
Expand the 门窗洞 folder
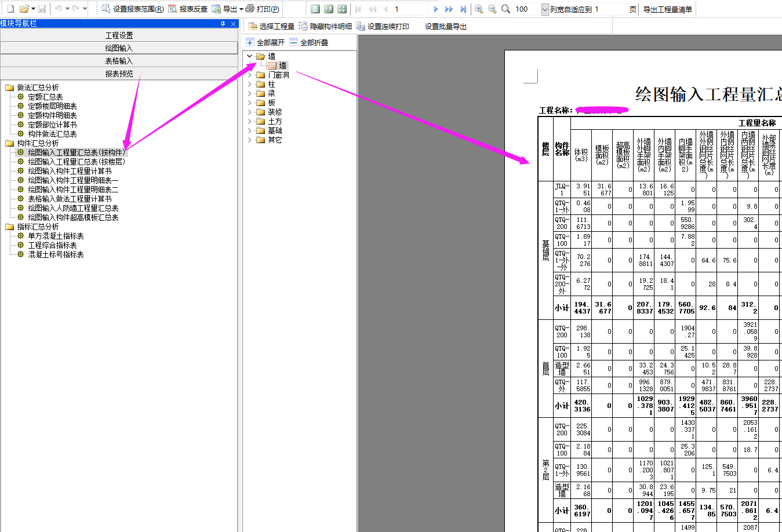click(250, 75)
